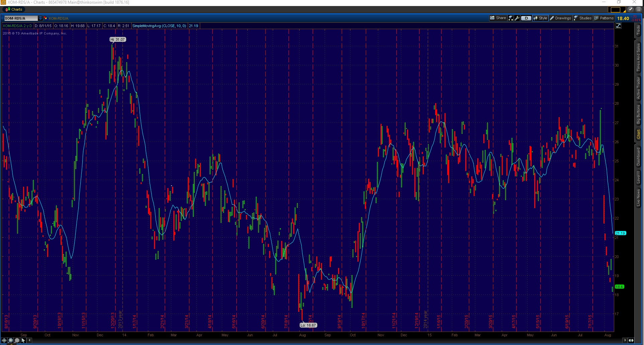Screen dimensions: 644x345
Task: Click the scroll right arrow at bottom right
Action: point(625,340)
